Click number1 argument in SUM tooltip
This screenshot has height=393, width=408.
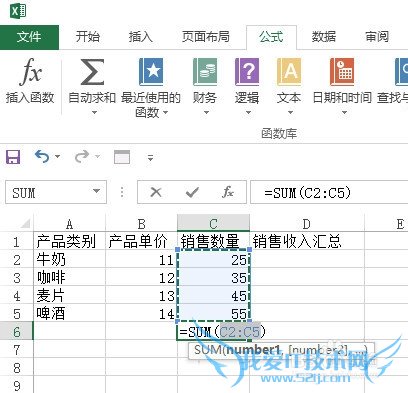click(x=253, y=350)
